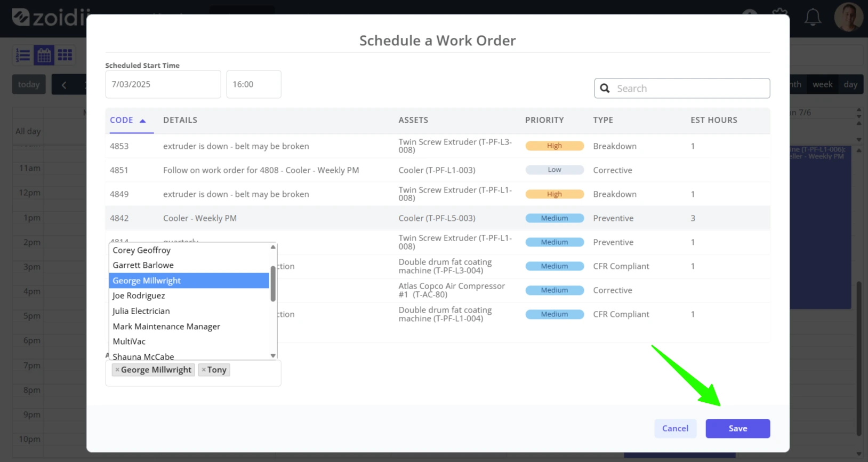
Task: Click the page vertical scrollbar on right
Action: pos(858,359)
